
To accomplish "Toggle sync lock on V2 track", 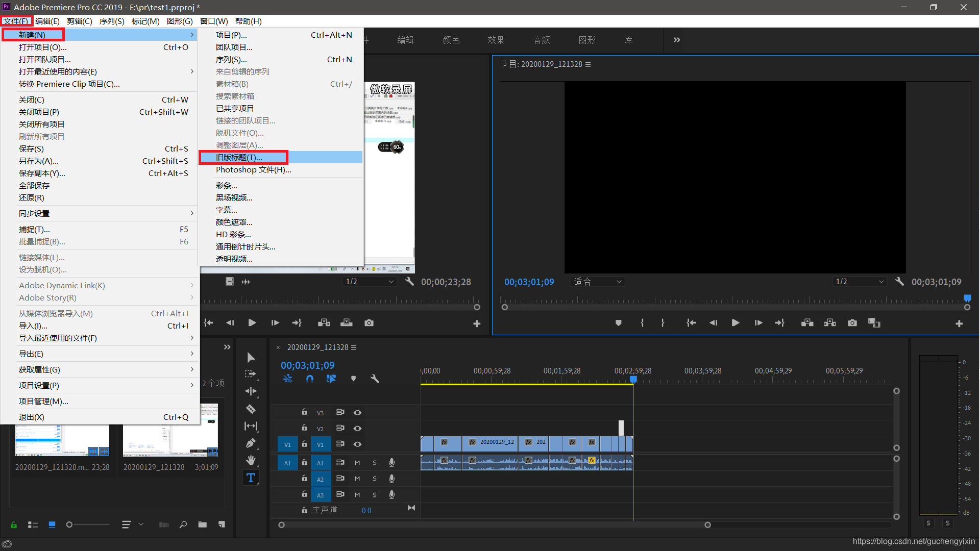I will (x=340, y=428).
